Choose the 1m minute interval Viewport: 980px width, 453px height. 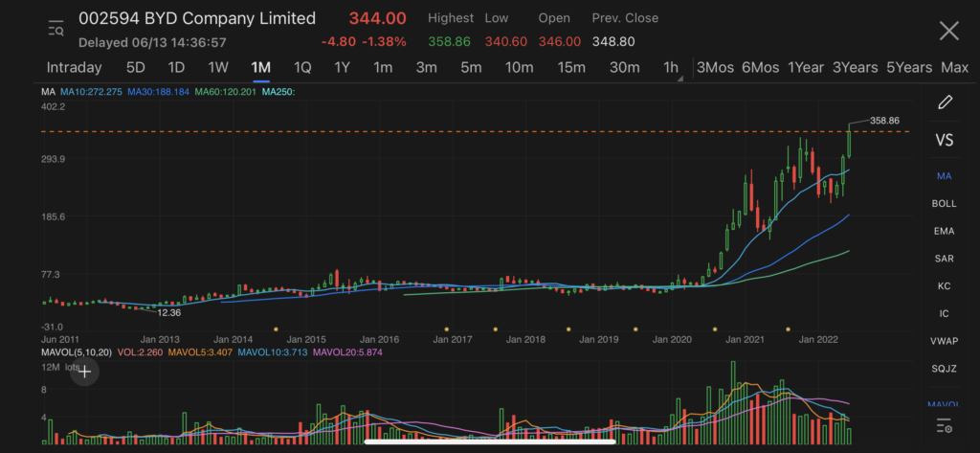(383, 68)
